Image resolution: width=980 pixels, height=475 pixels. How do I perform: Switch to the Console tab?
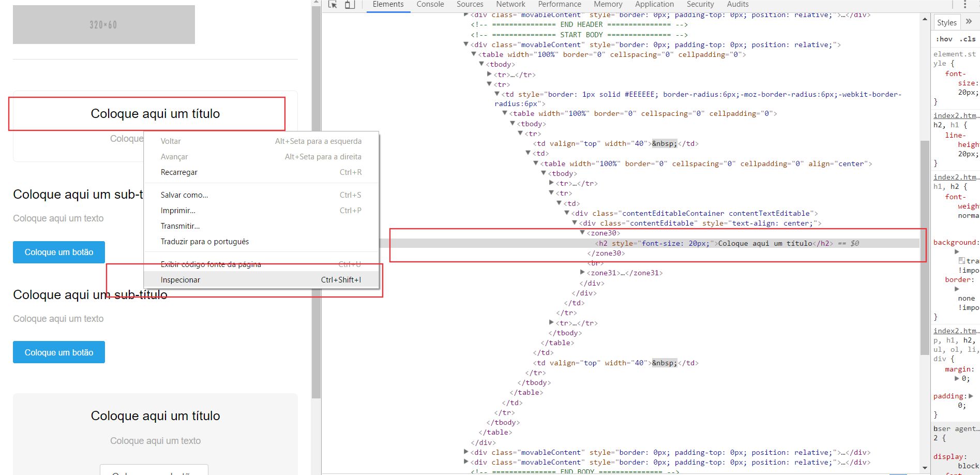point(430,4)
